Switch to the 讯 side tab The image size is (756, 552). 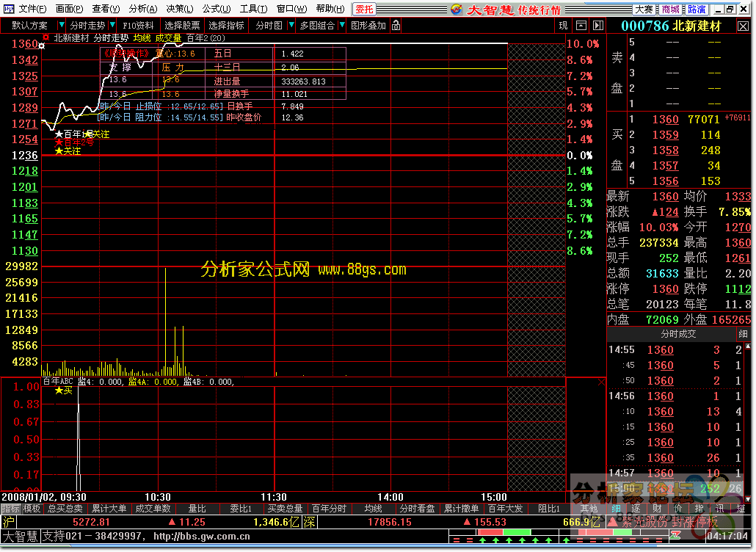[x=719, y=509]
